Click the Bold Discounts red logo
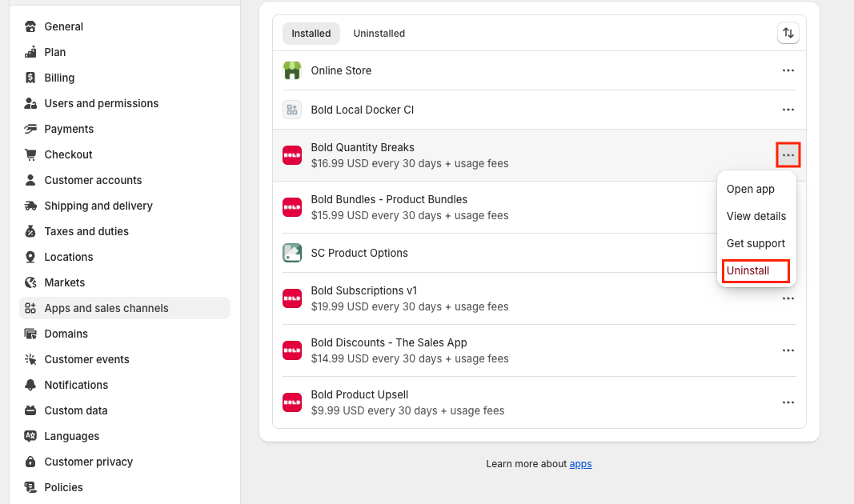Screen dimensions: 854x504 [x=292, y=350]
